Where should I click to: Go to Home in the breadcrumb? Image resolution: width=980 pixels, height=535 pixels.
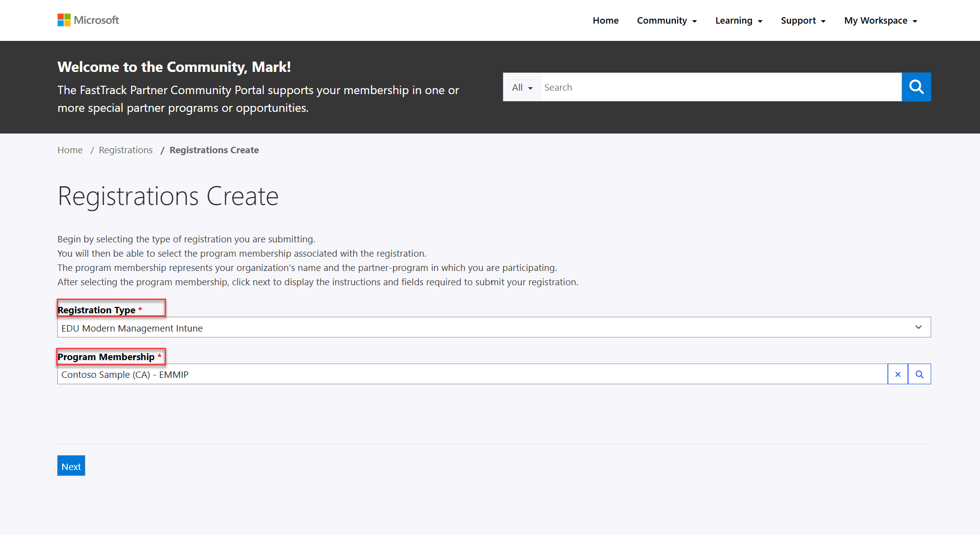70,150
